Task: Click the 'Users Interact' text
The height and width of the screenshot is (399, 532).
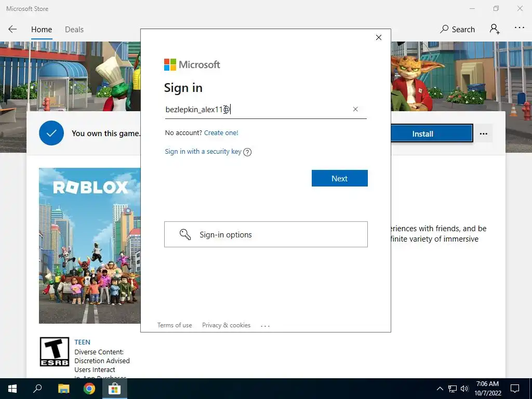Action: coord(95,369)
